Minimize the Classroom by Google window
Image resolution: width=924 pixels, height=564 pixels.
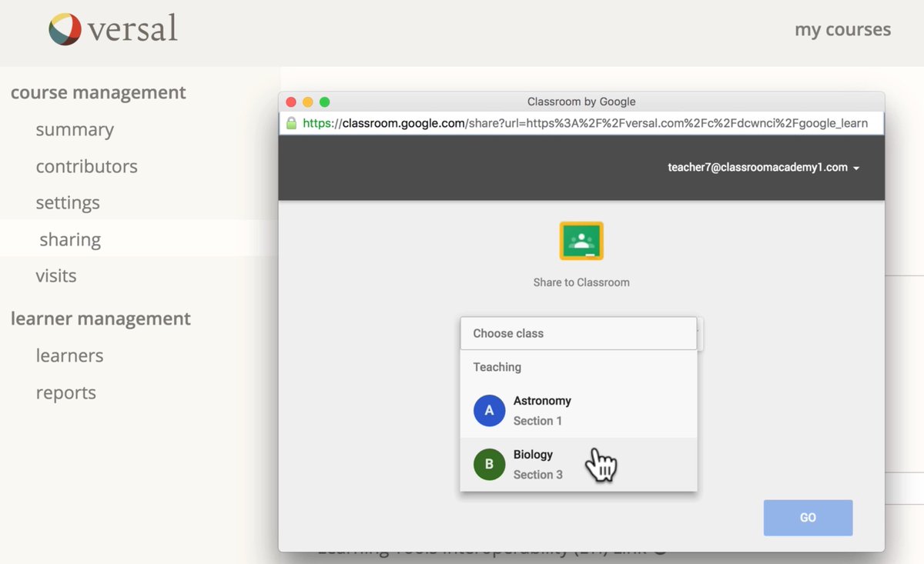click(308, 102)
